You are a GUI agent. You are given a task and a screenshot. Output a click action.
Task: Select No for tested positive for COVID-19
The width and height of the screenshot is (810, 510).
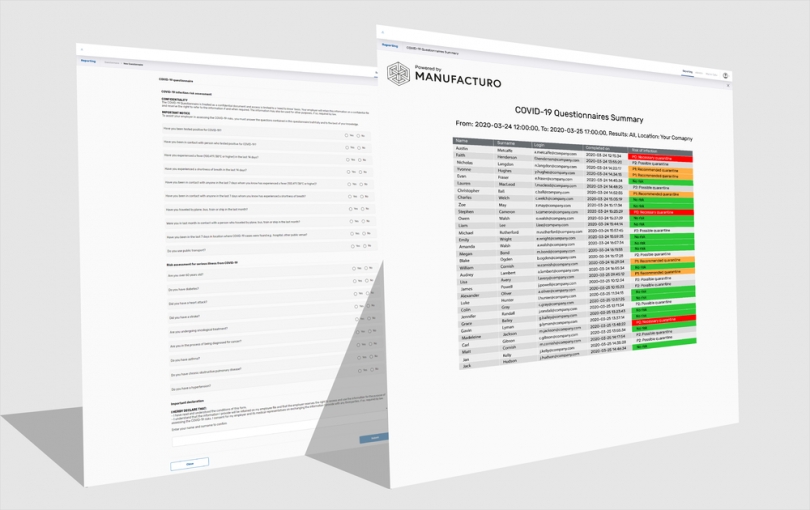(361, 136)
